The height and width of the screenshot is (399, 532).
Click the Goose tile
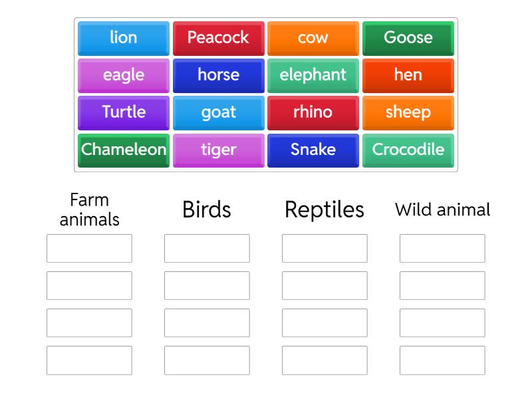pyautogui.click(x=408, y=38)
